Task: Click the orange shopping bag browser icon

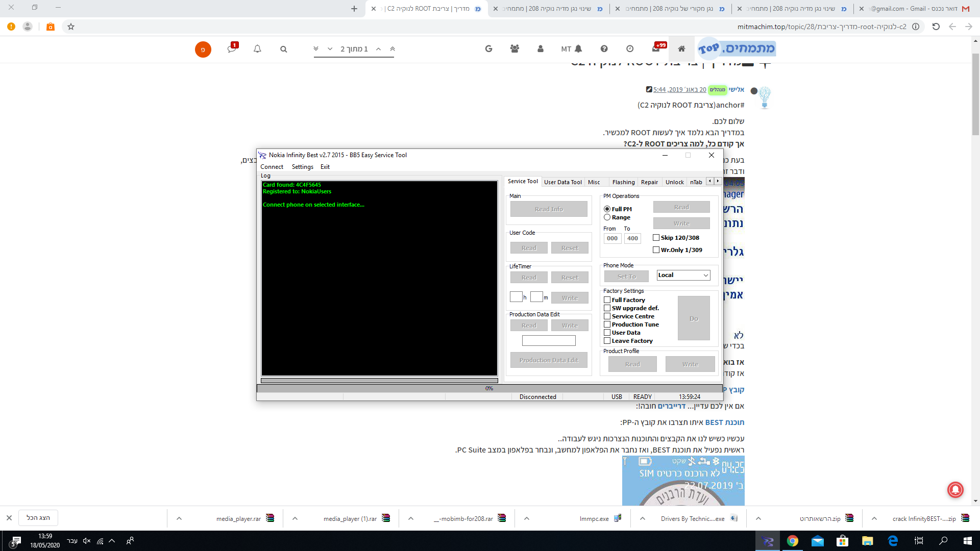Action: pos(51,27)
